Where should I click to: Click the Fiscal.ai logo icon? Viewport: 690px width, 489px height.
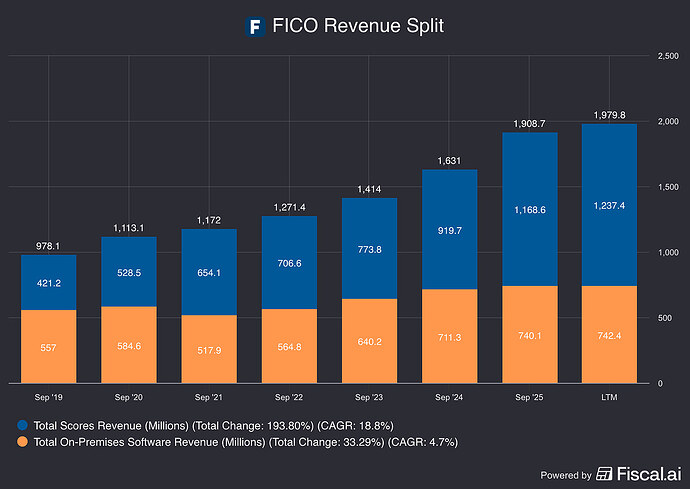coord(604,474)
